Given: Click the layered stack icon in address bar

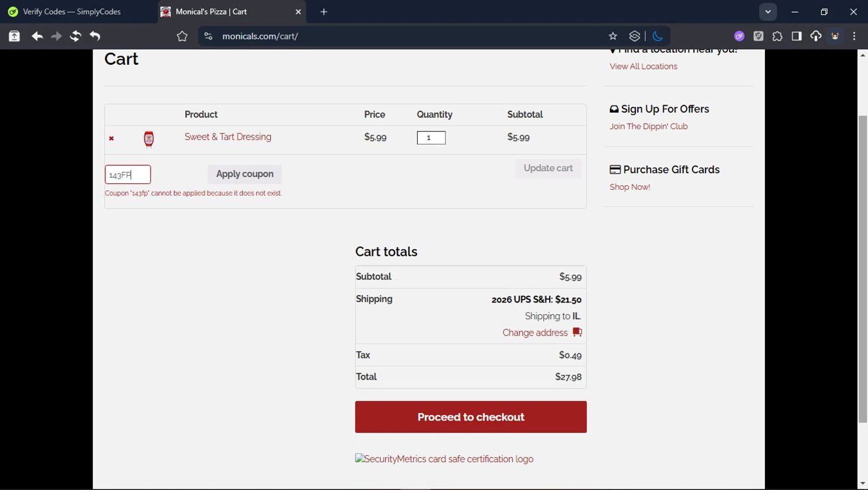Looking at the screenshot, I should pos(635,36).
